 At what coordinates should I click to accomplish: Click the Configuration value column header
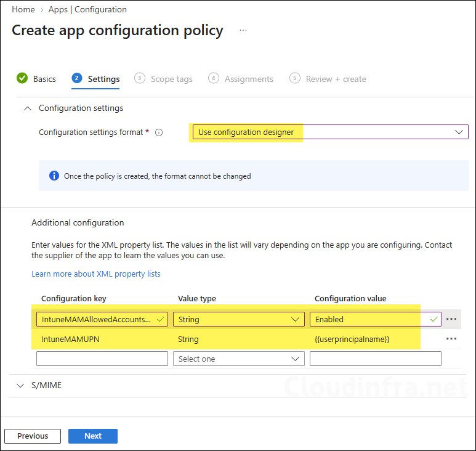click(350, 299)
